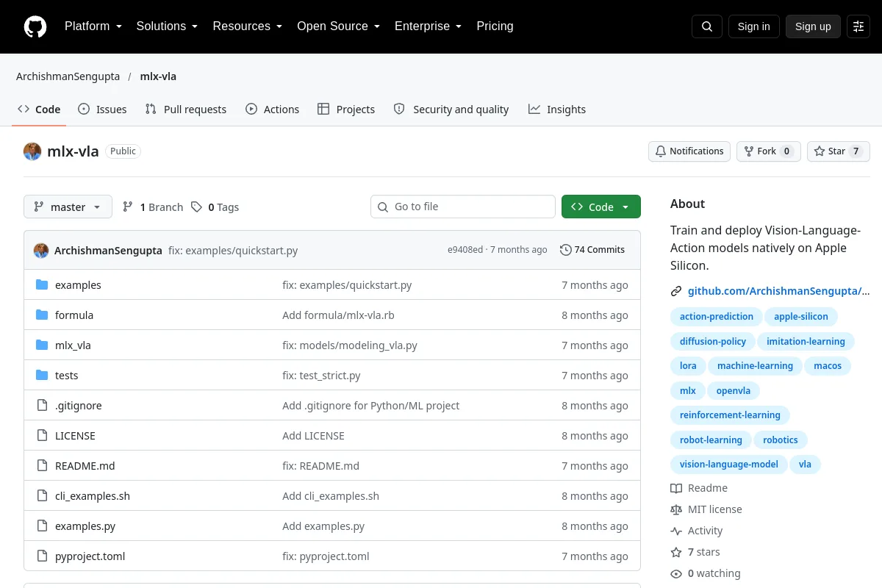
Task: Open the Security and quality tab
Action: 451,110
